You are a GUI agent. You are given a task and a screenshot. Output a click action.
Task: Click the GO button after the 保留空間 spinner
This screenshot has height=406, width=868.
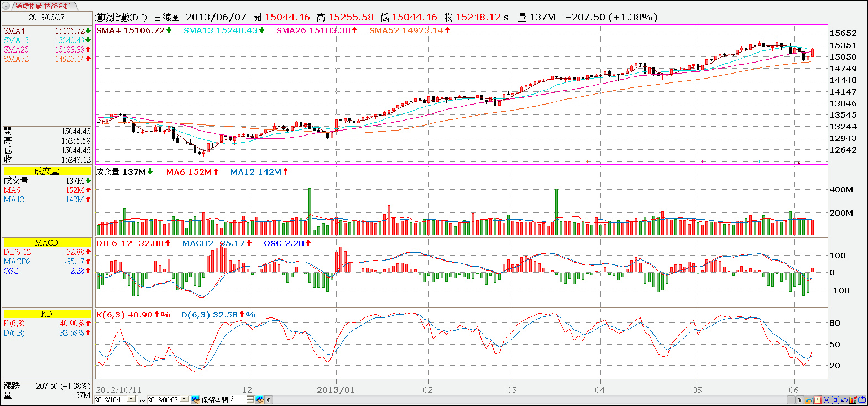click(x=260, y=399)
